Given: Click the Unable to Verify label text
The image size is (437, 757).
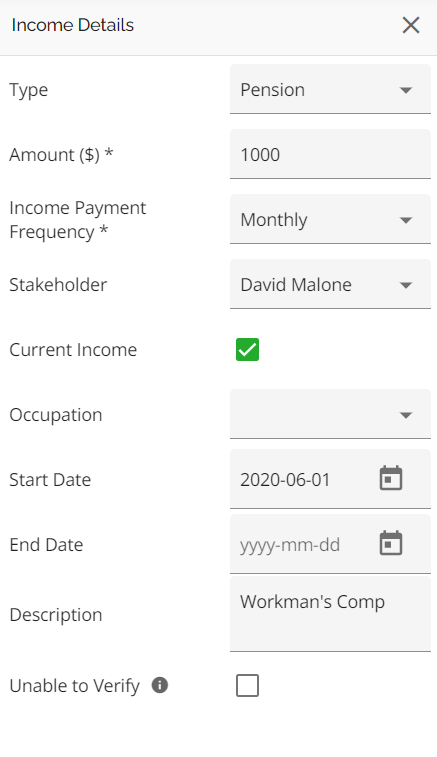Looking at the screenshot, I should [74, 686].
